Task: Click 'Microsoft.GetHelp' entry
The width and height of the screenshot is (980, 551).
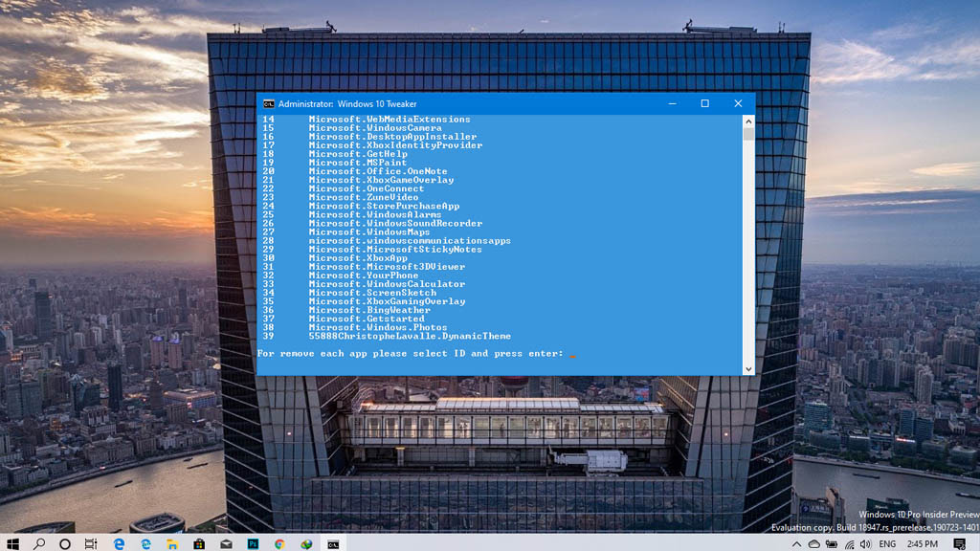Action: point(358,154)
